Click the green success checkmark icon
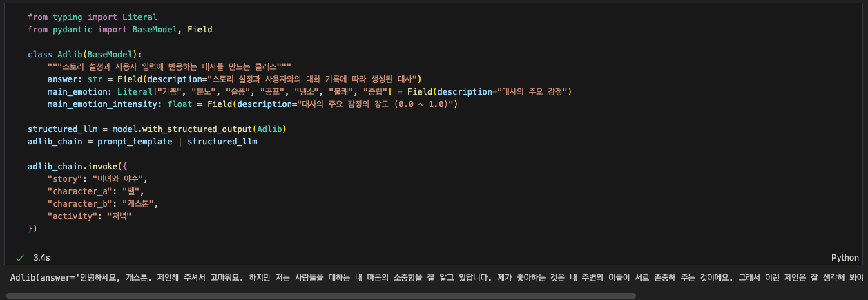The width and height of the screenshot is (868, 300). (x=20, y=257)
